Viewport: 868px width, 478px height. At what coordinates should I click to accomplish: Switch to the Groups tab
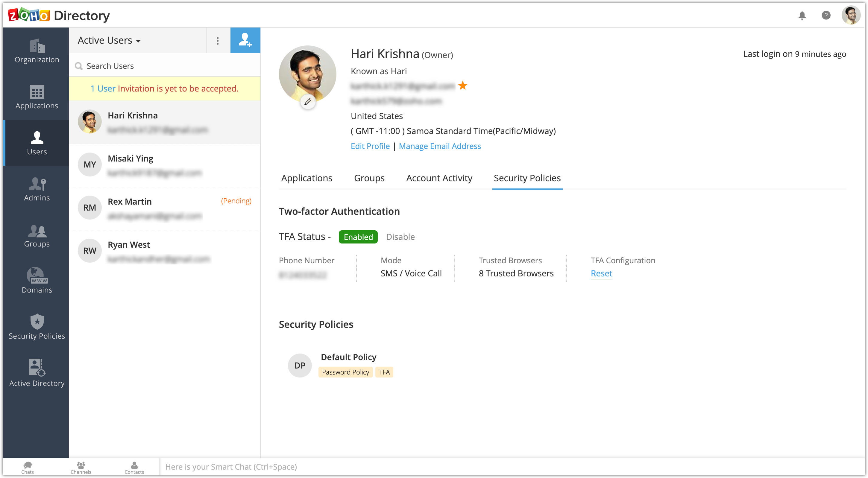(369, 178)
